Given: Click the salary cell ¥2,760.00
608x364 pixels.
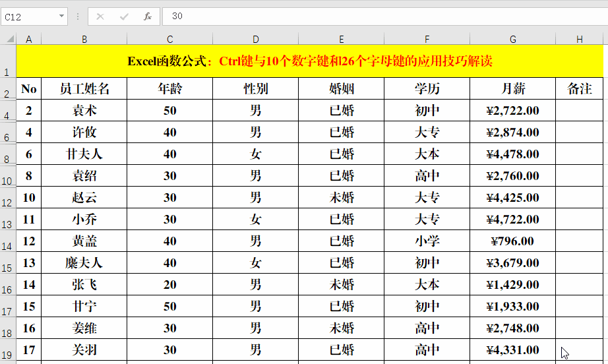Looking at the screenshot, I should click(512, 175).
